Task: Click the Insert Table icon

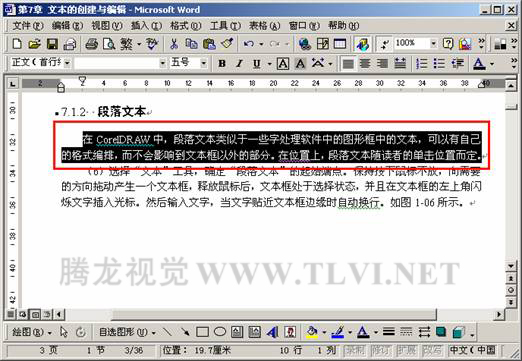Action: 340,44
